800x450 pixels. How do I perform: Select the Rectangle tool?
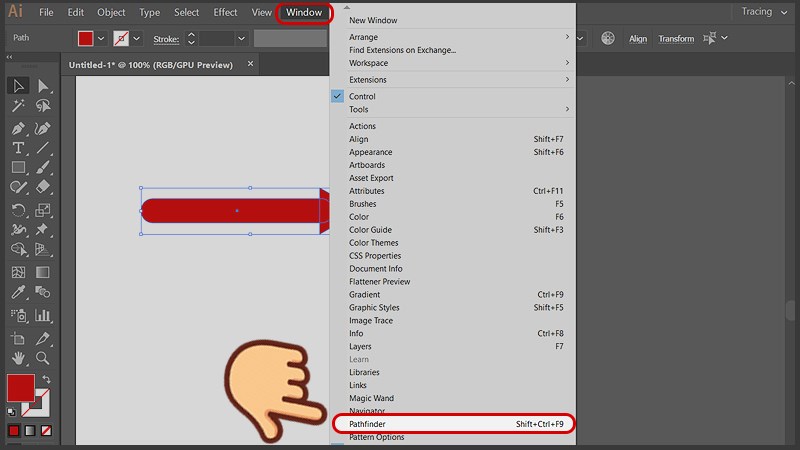coord(18,167)
